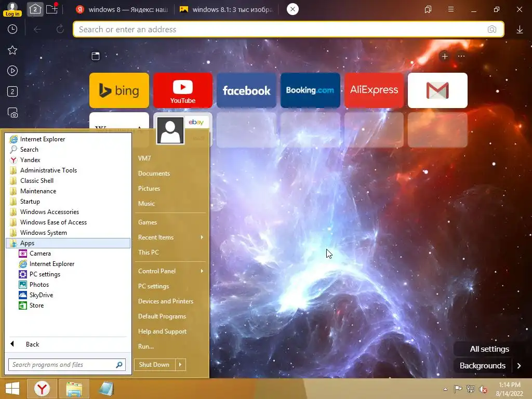The width and height of the screenshot is (532, 399).
Task: Open bookmarks star in the sidebar
Action: (x=12, y=50)
